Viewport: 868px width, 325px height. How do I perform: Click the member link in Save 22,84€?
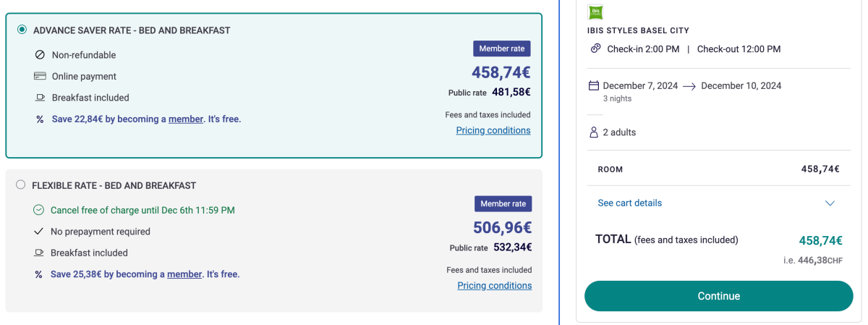(x=186, y=119)
